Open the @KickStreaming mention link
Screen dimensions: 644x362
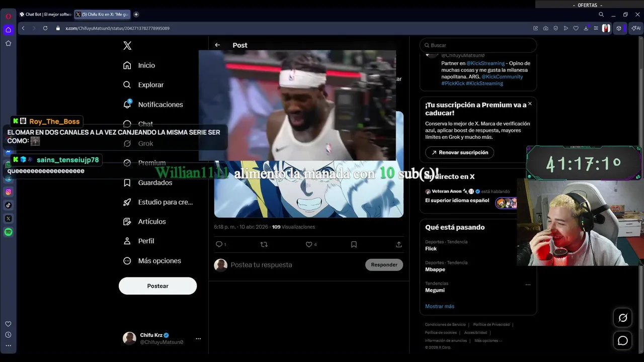pyautogui.click(x=486, y=63)
